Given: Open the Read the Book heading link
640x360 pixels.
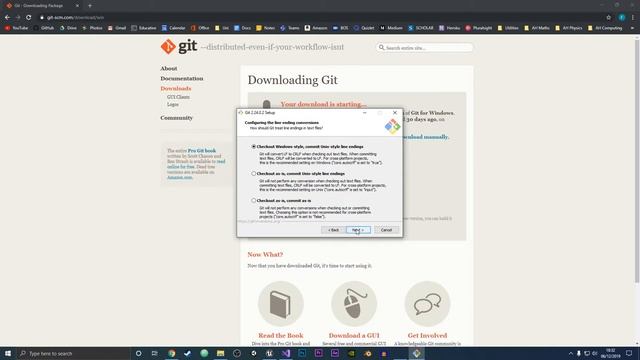Looking at the screenshot, I should click(x=280, y=336).
